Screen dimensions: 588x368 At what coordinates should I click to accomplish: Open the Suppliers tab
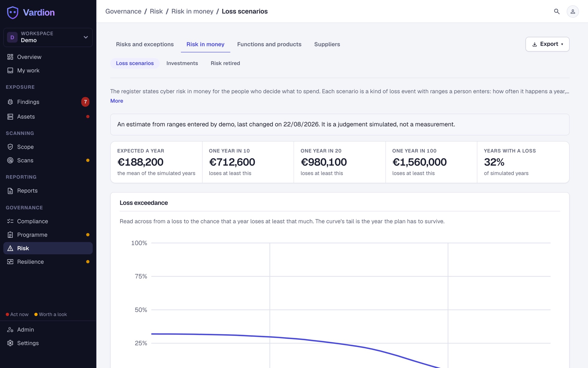coord(327,44)
